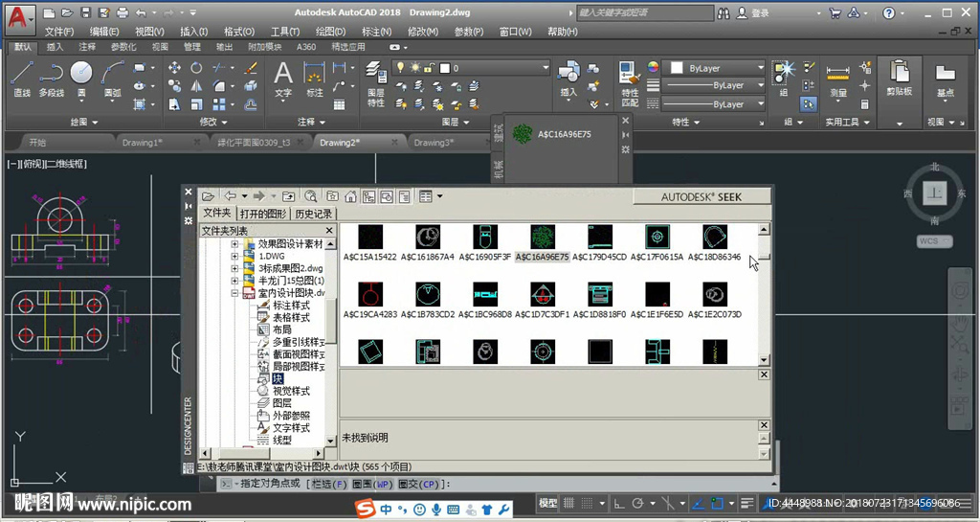Switch to 打开的图形 tab in DesignCenter
980x522 pixels.
tap(263, 214)
